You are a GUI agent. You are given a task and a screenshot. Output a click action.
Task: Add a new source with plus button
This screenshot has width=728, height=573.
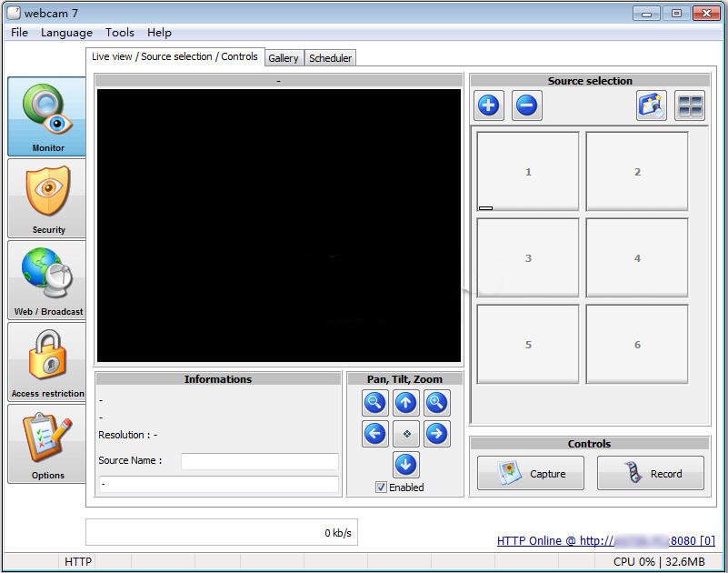click(x=488, y=106)
